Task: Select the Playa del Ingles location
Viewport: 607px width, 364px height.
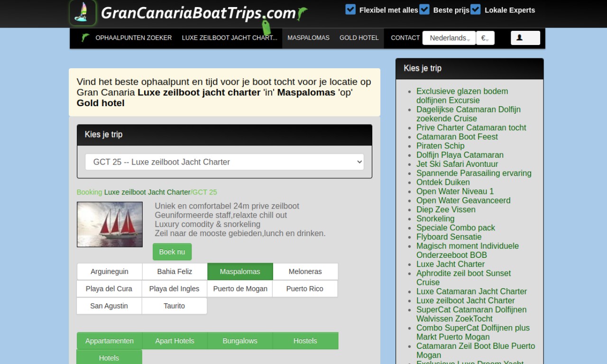Action: coord(174,289)
